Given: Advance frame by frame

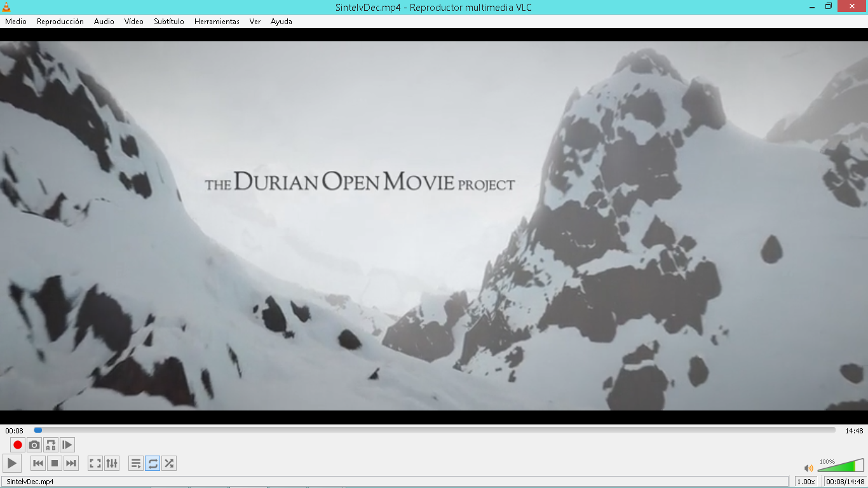Looking at the screenshot, I should pos(67,445).
